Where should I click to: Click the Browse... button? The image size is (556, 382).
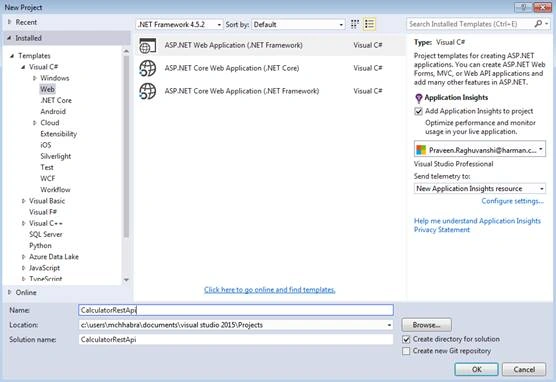coord(426,325)
